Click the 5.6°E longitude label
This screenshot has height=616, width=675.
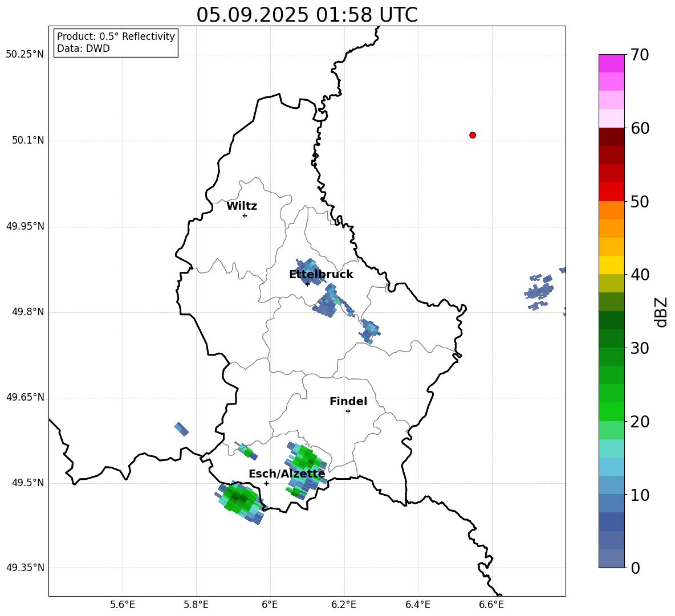(x=123, y=605)
